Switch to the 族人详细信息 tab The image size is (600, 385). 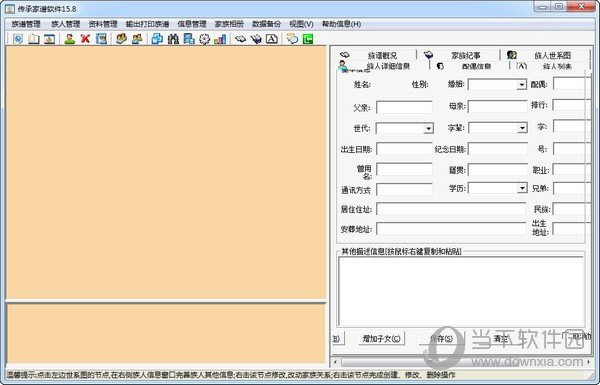tap(383, 66)
